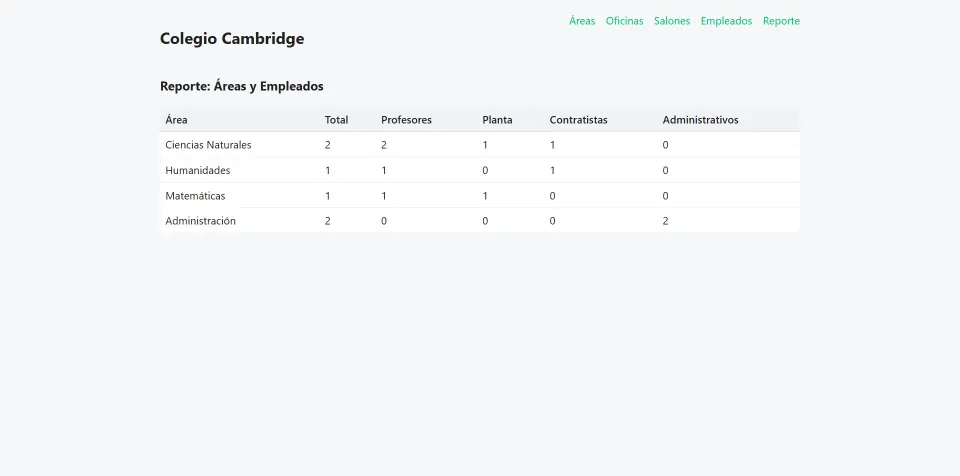Open the Áreas navigation link

point(582,21)
